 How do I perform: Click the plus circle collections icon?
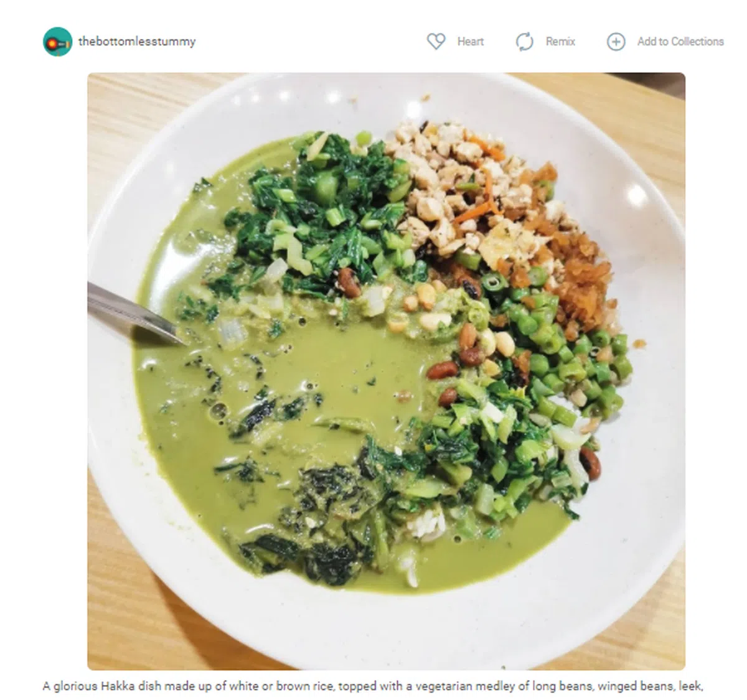[616, 42]
